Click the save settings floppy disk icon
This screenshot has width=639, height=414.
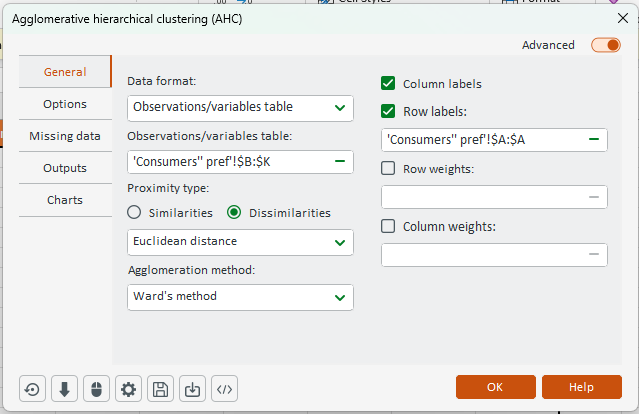[160, 389]
